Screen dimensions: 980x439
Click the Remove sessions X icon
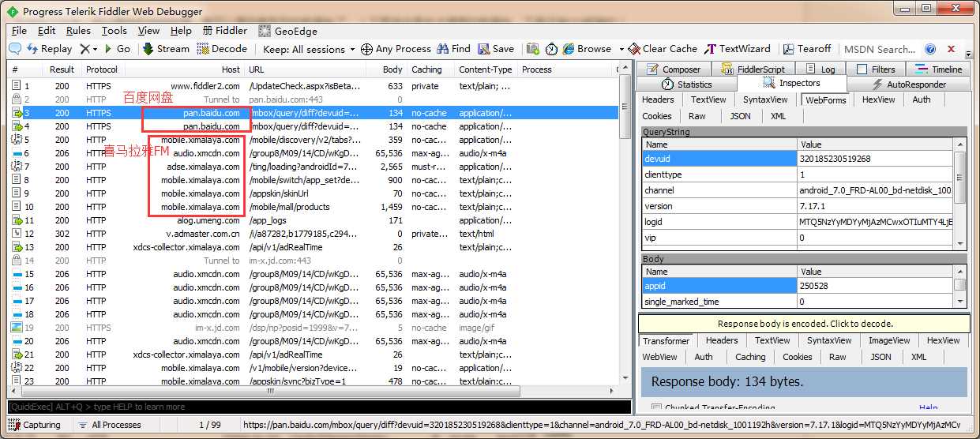tap(85, 49)
